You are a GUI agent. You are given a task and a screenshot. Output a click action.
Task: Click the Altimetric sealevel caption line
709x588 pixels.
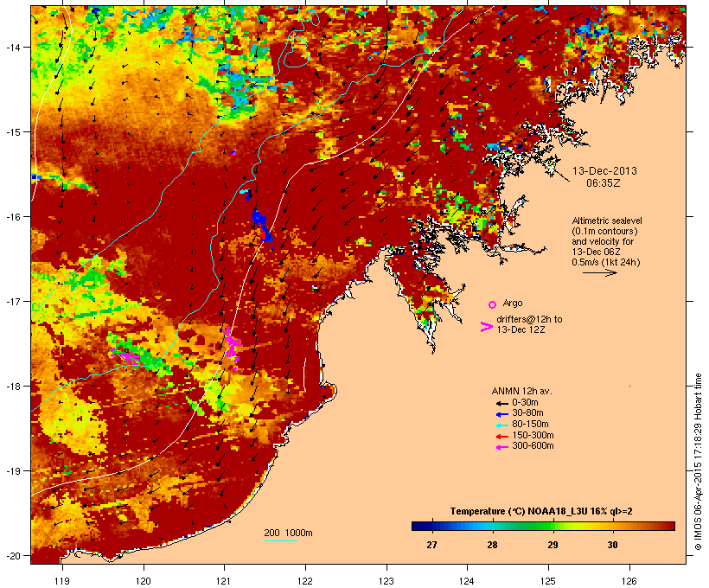tap(607, 220)
